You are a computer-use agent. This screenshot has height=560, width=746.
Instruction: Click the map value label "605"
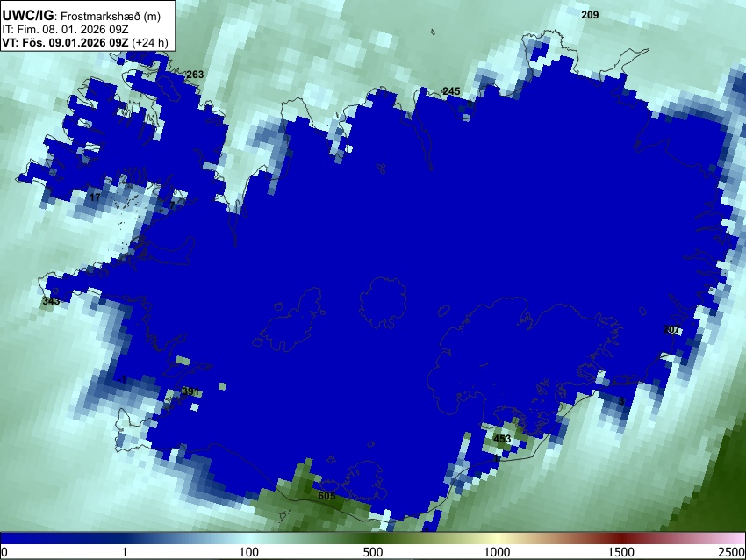tap(326, 496)
